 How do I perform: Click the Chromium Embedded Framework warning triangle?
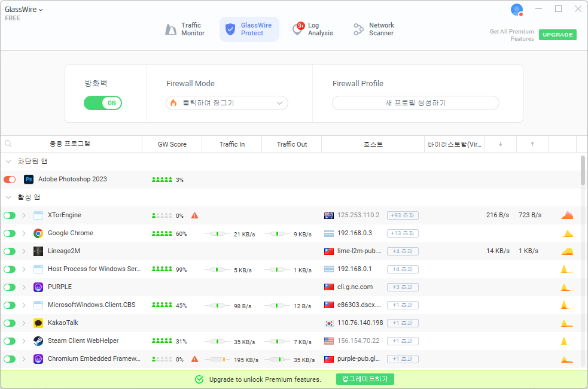[194, 359]
